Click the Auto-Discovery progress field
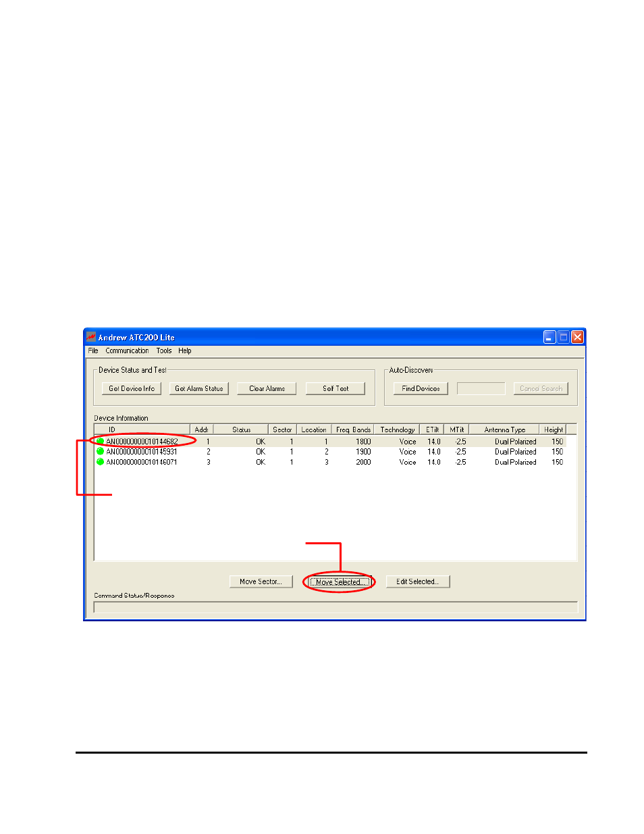 (x=481, y=388)
